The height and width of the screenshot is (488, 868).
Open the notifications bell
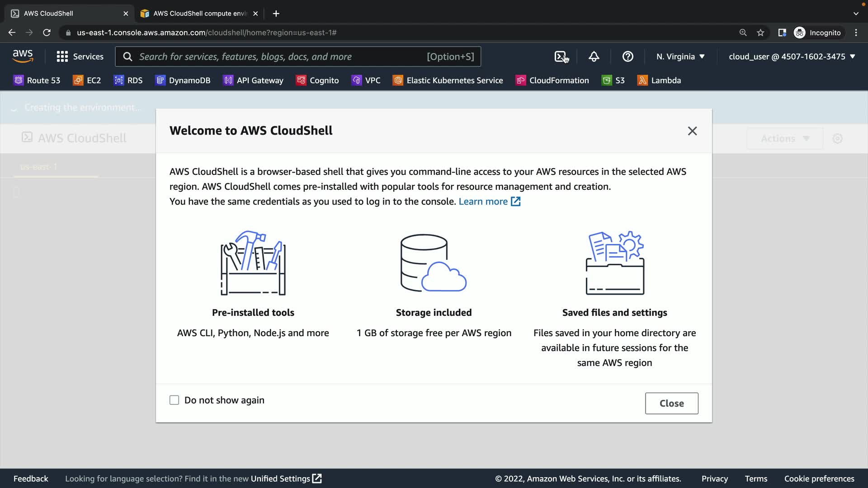click(x=594, y=56)
